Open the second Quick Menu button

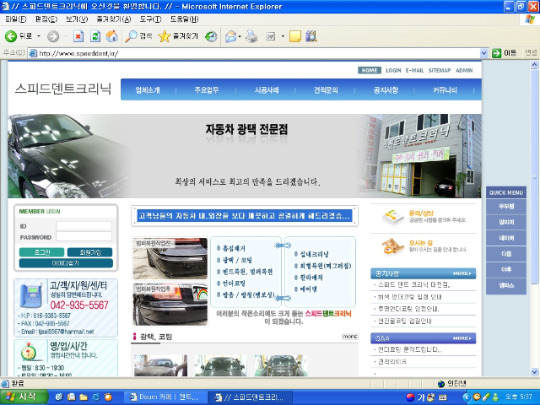[506, 222]
